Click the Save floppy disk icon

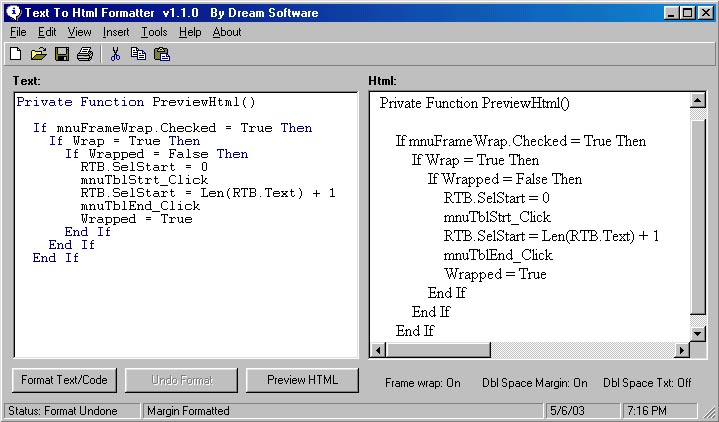pyautogui.click(x=62, y=54)
